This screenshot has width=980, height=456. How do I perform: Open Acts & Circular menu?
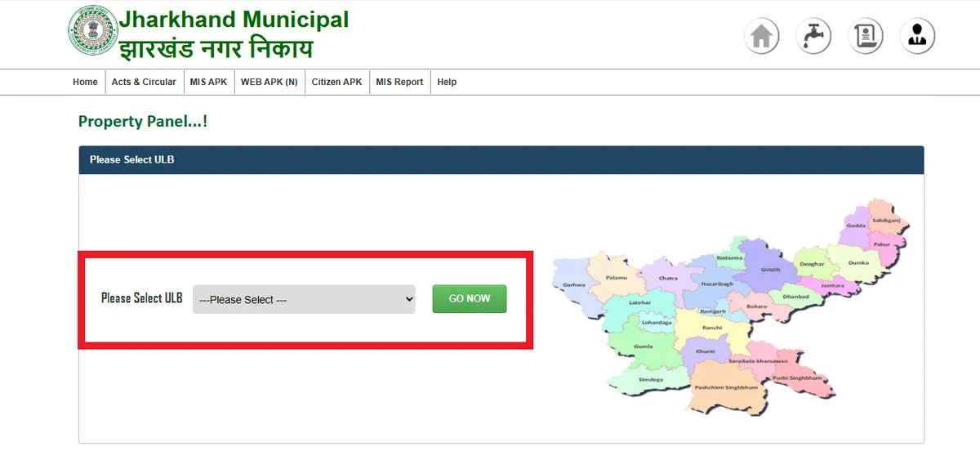click(x=144, y=82)
